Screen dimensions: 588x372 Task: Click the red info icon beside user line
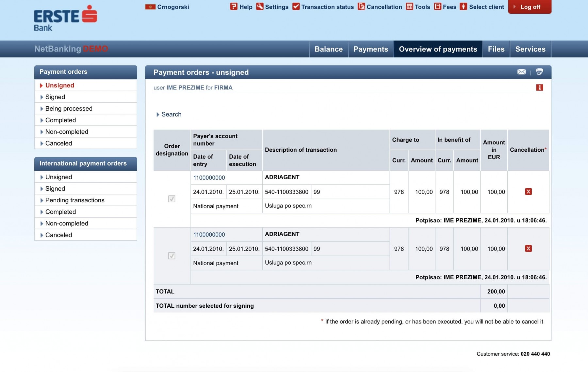click(539, 87)
